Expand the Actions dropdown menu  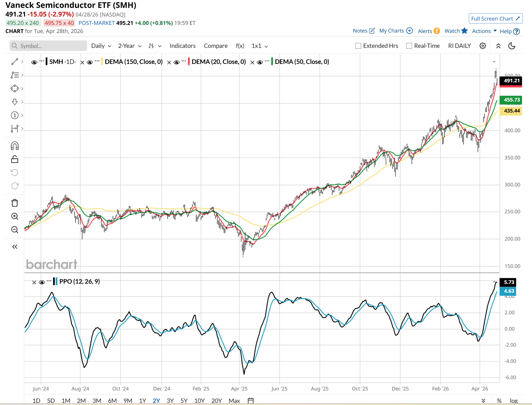(x=484, y=31)
